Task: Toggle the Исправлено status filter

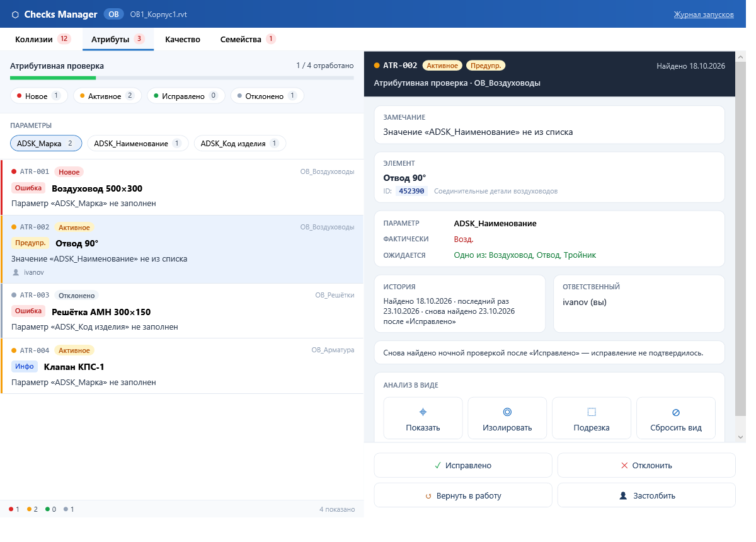Action: click(x=186, y=96)
